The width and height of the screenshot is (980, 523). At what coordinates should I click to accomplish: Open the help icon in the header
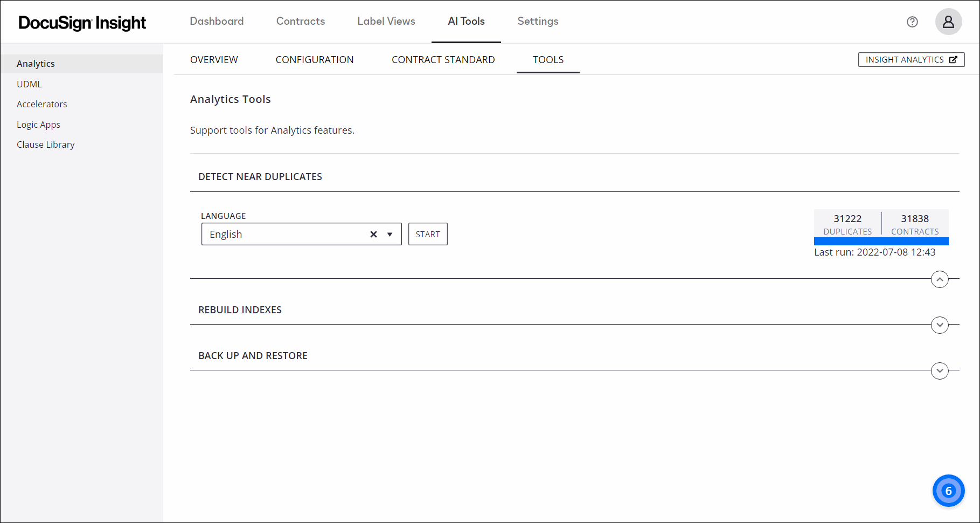click(912, 22)
